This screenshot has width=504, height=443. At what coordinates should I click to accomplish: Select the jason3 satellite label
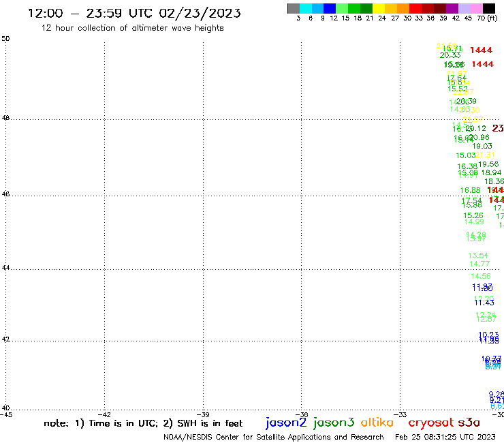pos(334,423)
